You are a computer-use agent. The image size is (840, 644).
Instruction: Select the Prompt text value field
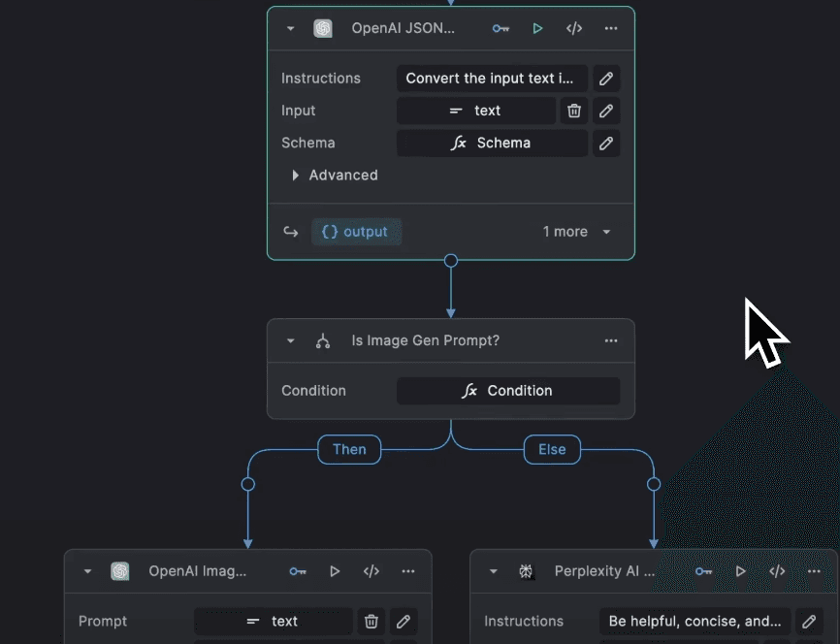pyautogui.click(x=274, y=621)
